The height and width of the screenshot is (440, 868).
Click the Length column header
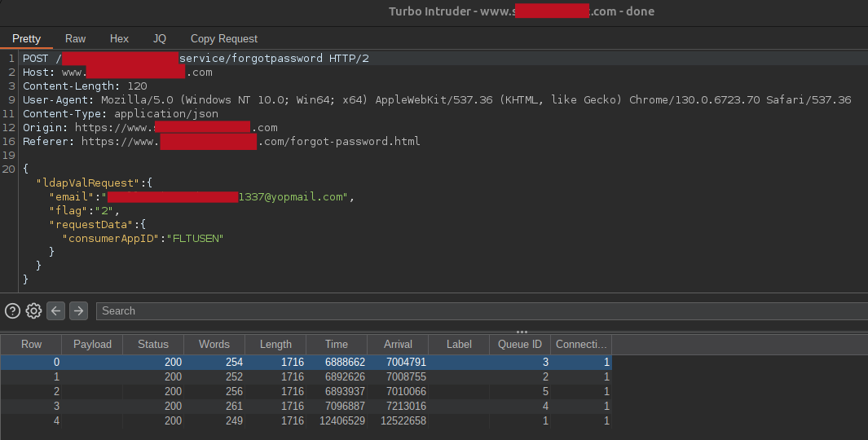[x=275, y=344]
